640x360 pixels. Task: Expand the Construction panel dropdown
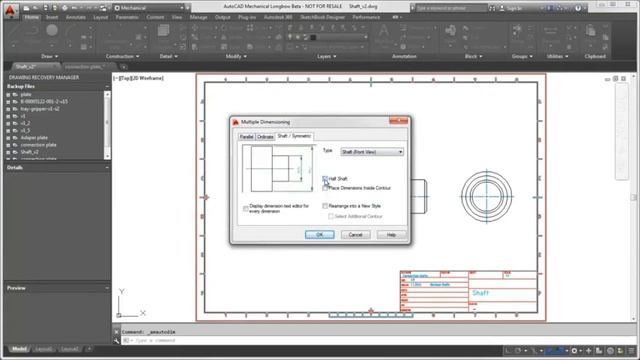(122, 56)
